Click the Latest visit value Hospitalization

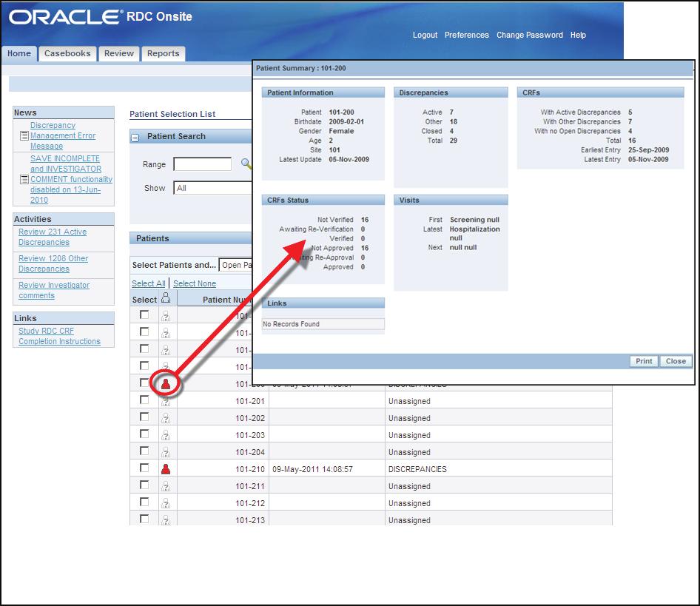(x=474, y=229)
